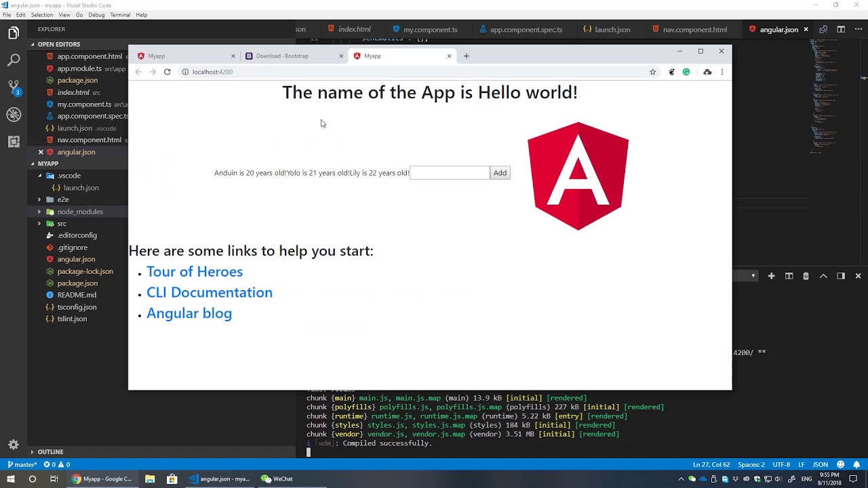Open the Windows Start menu
The image size is (868, 488).
(11, 479)
